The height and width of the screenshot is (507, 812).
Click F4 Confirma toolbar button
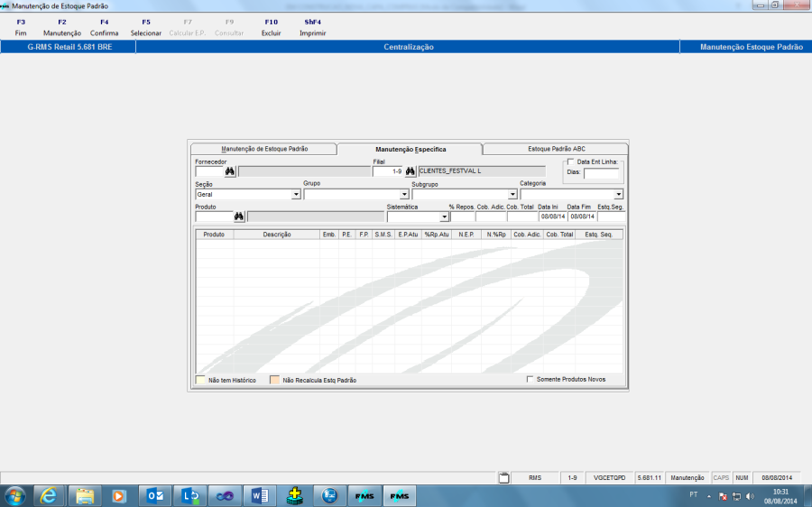coord(104,27)
